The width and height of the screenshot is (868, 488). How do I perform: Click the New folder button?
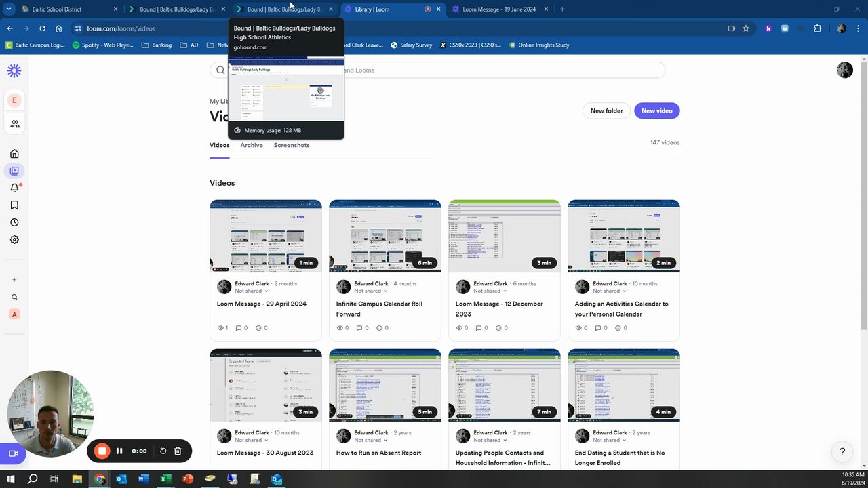[x=606, y=110]
